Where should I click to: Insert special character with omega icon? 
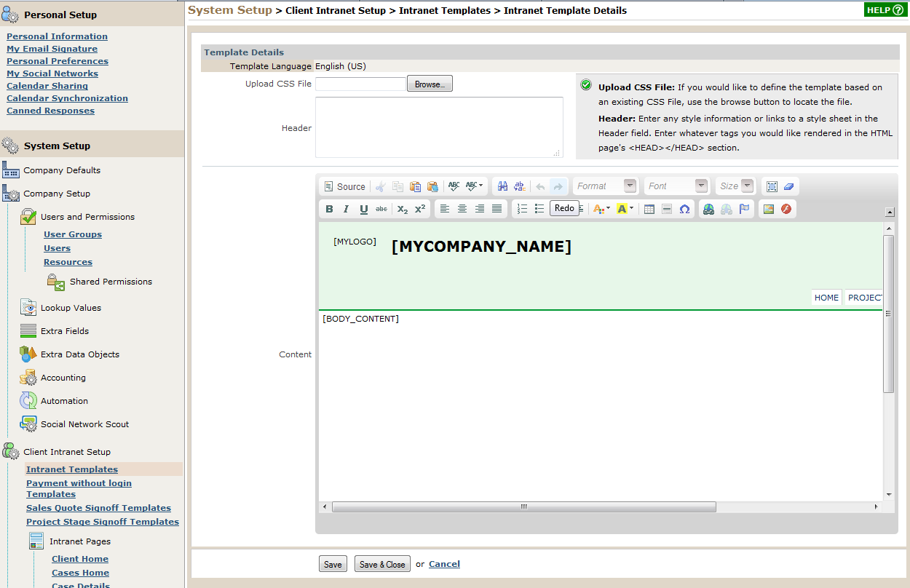click(684, 209)
